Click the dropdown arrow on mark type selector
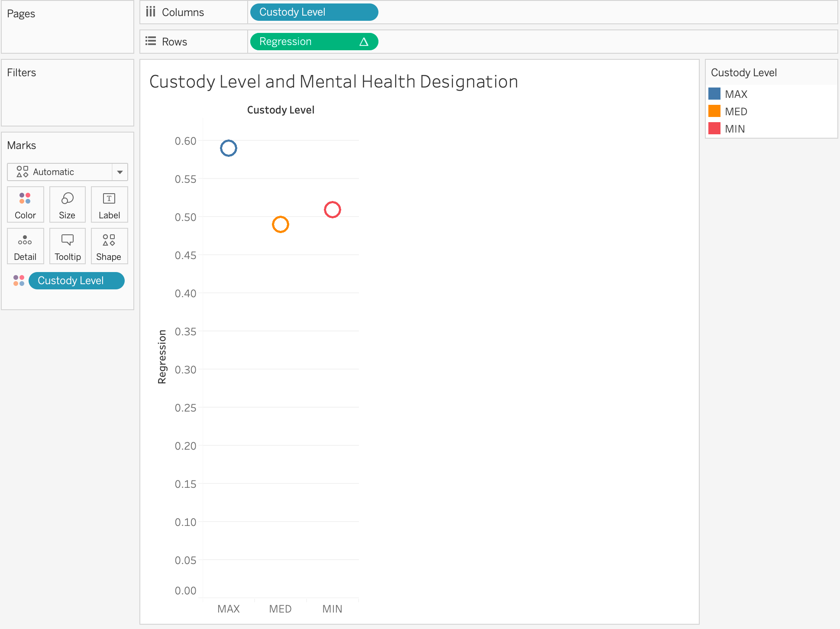 pos(120,172)
